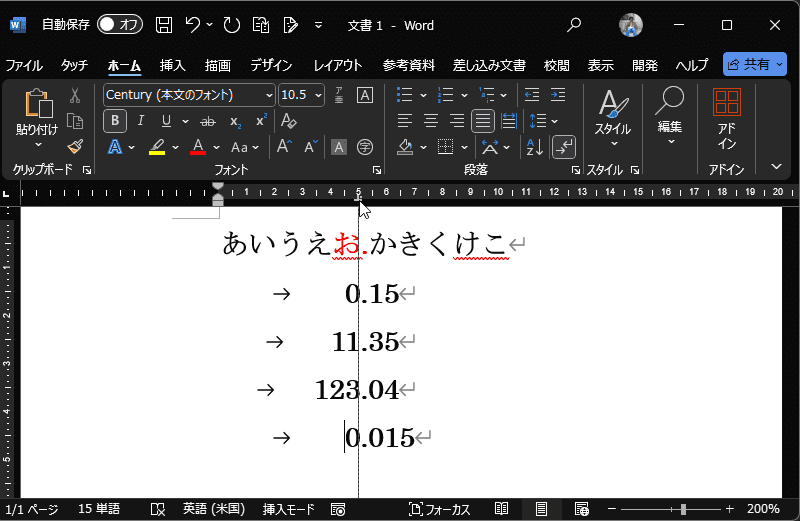Click the フォーカス (Focus) mode button
Screen dimensions: 800x521
tap(440, 509)
